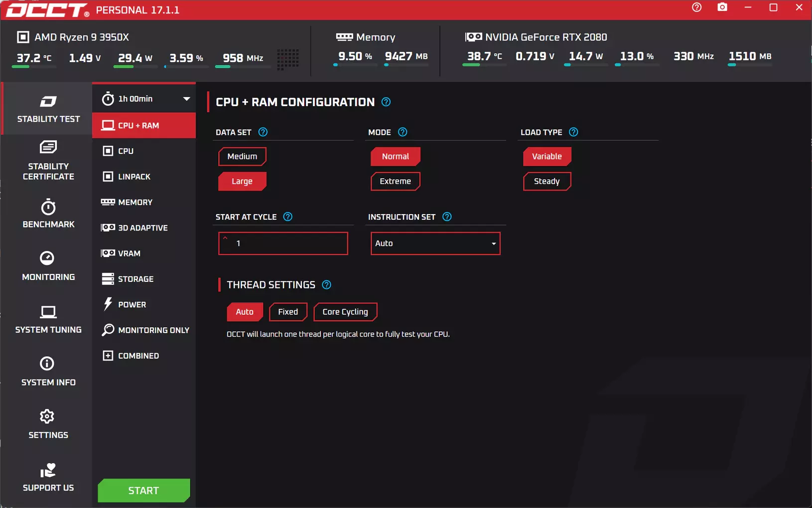Viewport: 812px width, 508px height.
Task: Set load type to Steady
Action: [547, 181]
